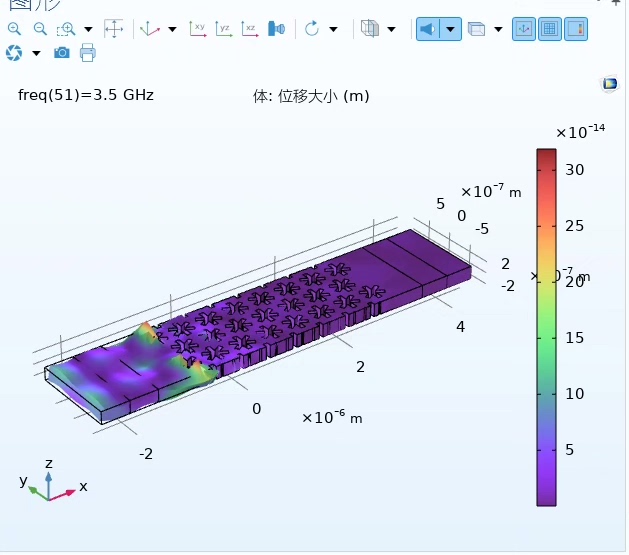Click the ×10⁻⁶ m x-axis unit label
This screenshot has width=629, height=555.
(332, 417)
